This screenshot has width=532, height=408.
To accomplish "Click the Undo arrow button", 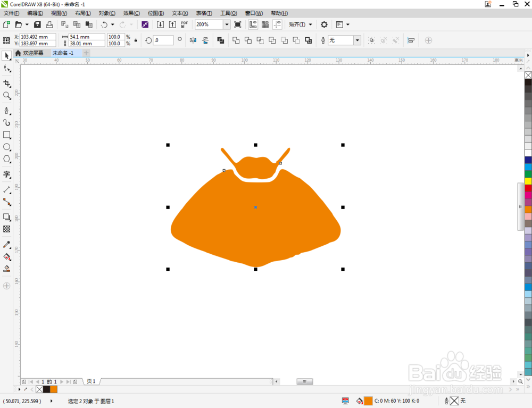I will coord(104,24).
